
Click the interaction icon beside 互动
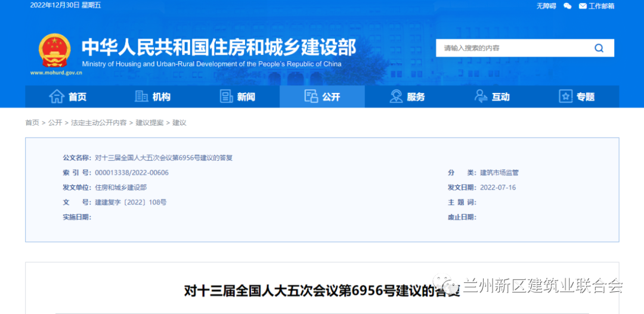point(481,97)
